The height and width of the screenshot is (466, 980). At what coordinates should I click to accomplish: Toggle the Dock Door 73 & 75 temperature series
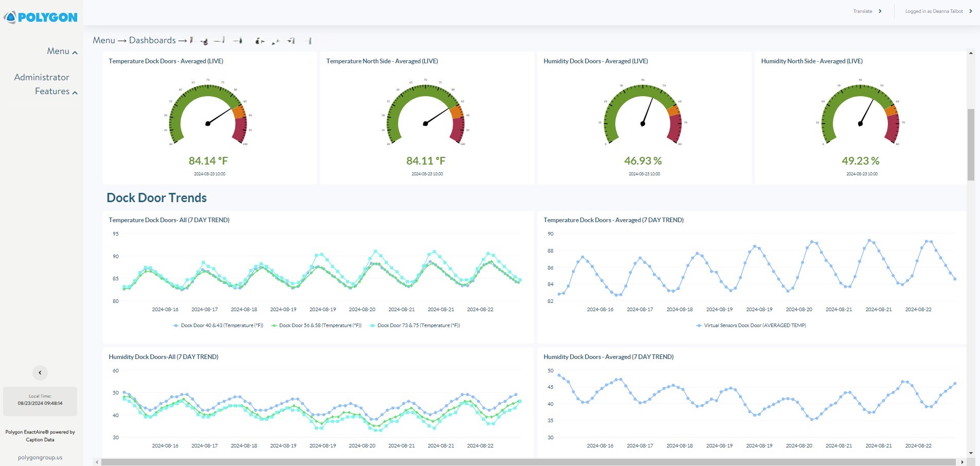pyautogui.click(x=417, y=325)
